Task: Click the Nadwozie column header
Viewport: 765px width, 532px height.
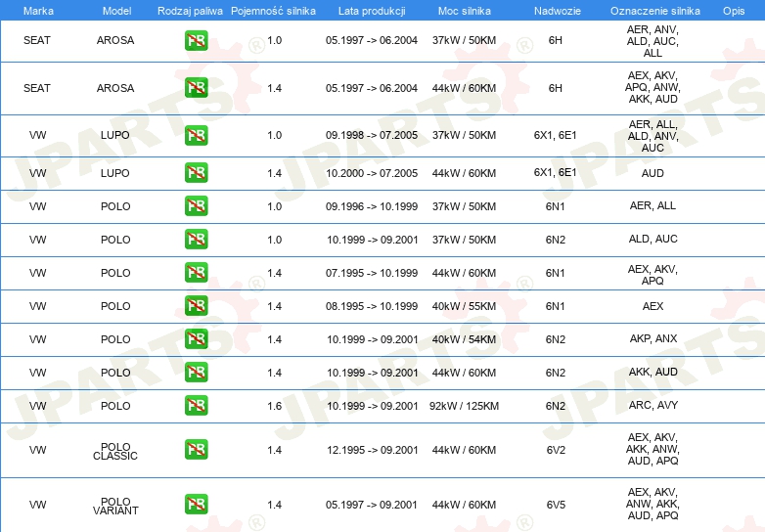Action: point(558,11)
